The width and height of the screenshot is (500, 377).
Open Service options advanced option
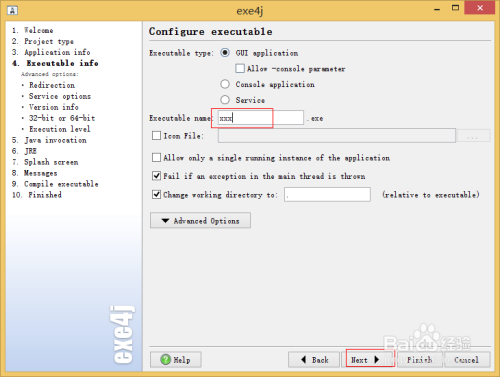coord(60,96)
